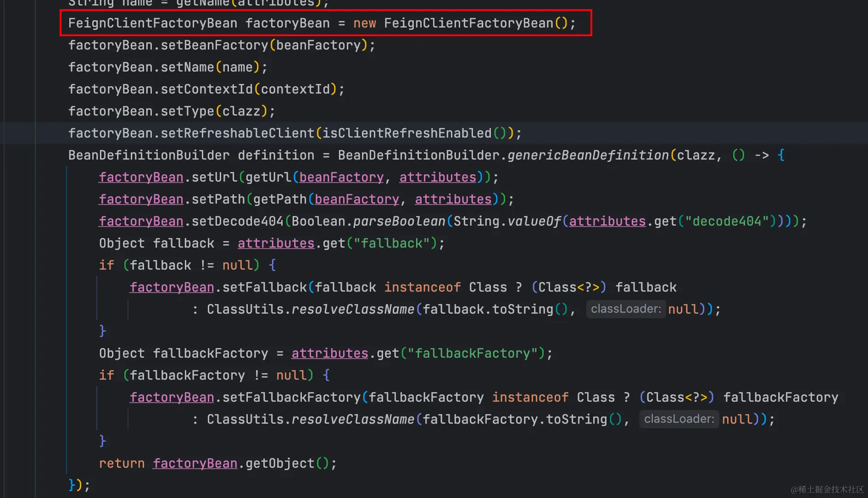Click the factoryBean link in setDecode404 line
This screenshot has width=868, height=498.
click(141, 221)
